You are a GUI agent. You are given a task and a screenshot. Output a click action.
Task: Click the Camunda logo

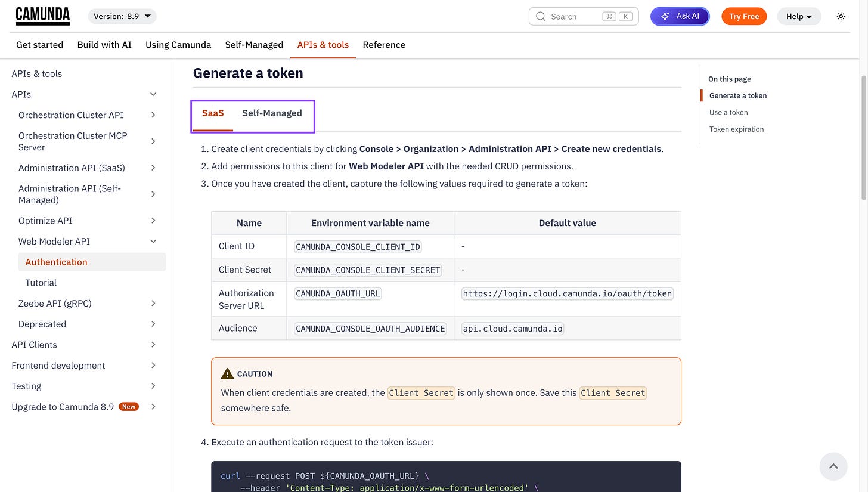42,16
